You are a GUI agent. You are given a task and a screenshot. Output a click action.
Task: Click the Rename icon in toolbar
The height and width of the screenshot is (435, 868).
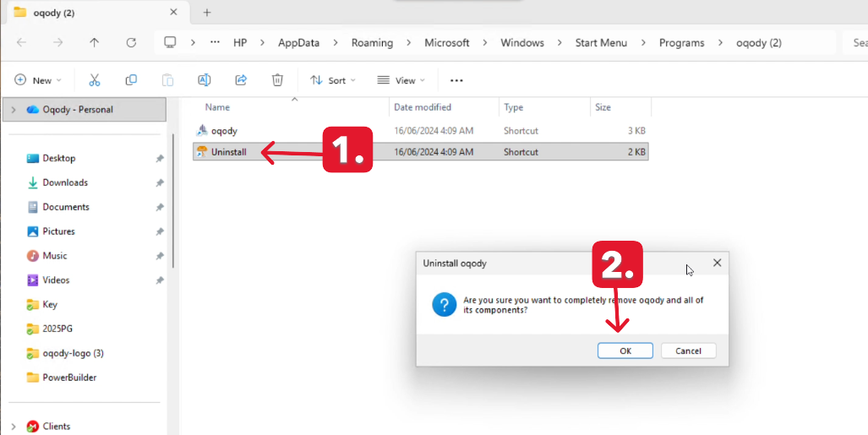click(204, 80)
